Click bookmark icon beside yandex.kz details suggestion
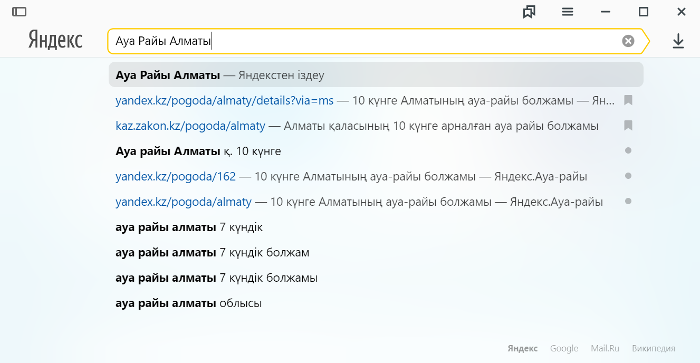700x363 pixels. click(628, 100)
